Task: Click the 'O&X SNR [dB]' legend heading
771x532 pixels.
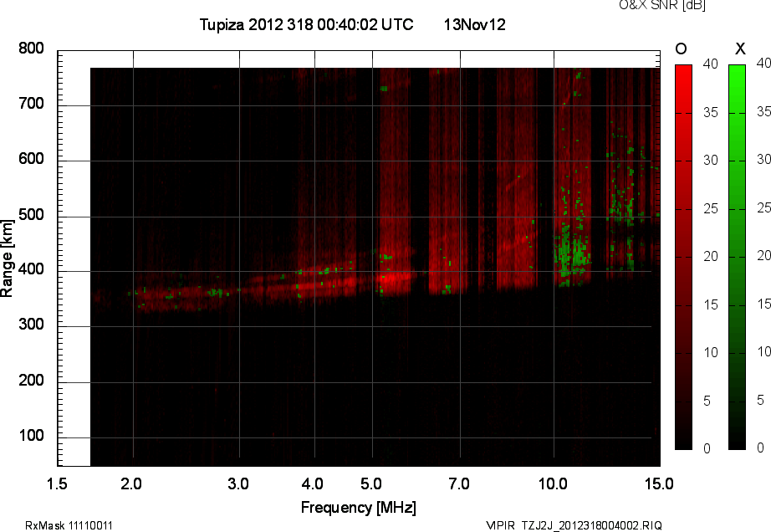Action: click(661, 5)
